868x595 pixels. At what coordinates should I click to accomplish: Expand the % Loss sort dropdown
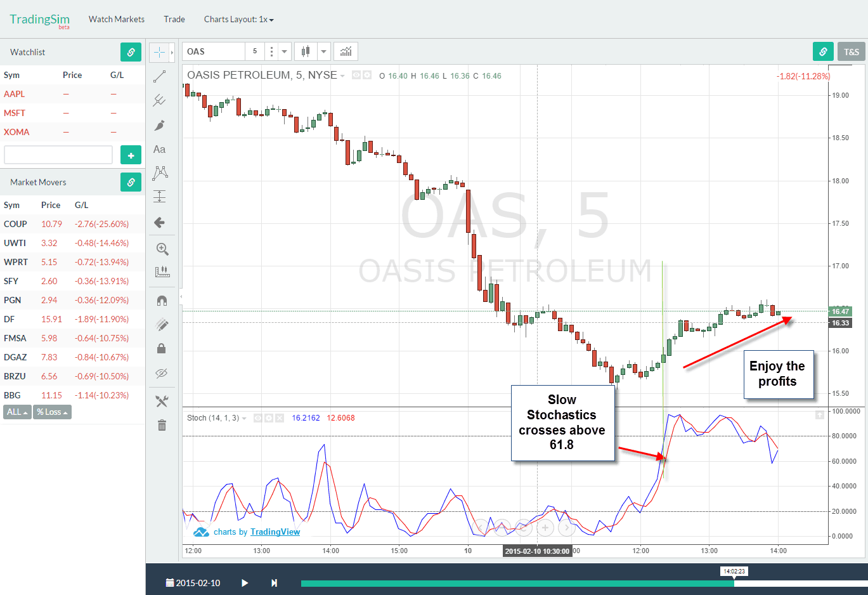51,412
